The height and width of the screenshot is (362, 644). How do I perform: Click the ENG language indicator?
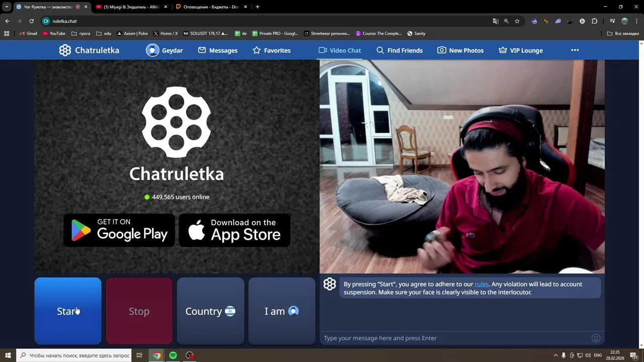pyautogui.click(x=598, y=355)
